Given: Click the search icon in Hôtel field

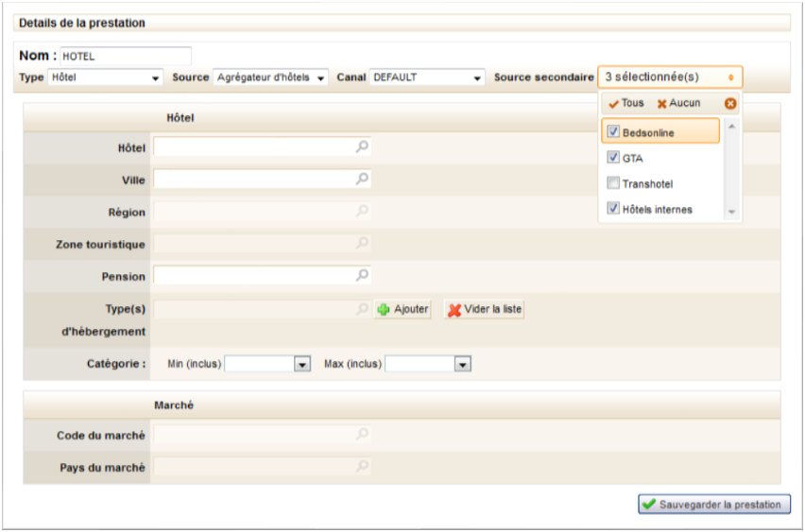Looking at the screenshot, I should (x=361, y=146).
